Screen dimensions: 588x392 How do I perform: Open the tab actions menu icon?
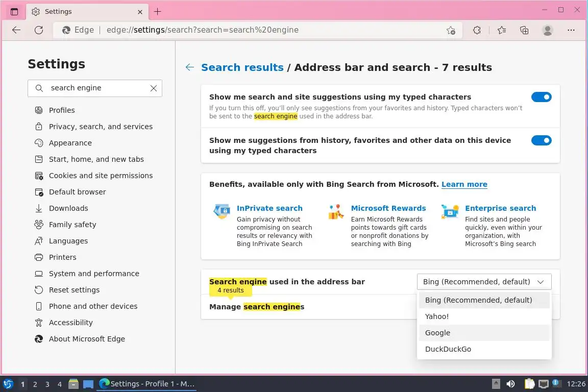(x=14, y=12)
